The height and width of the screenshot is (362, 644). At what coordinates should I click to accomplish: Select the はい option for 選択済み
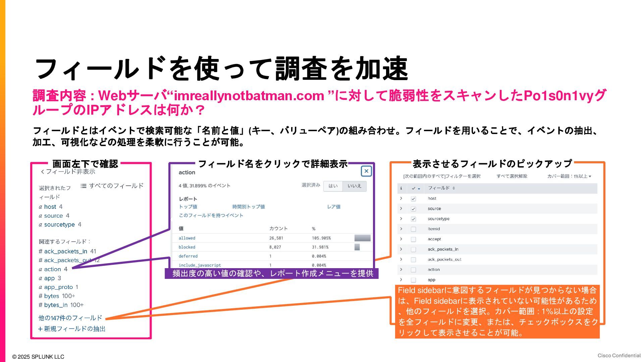(333, 186)
